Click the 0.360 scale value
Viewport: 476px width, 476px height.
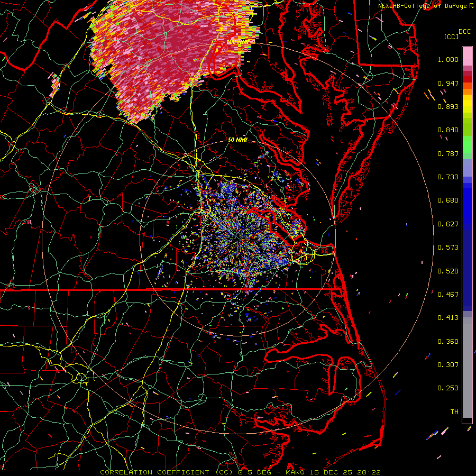tap(448, 342)
